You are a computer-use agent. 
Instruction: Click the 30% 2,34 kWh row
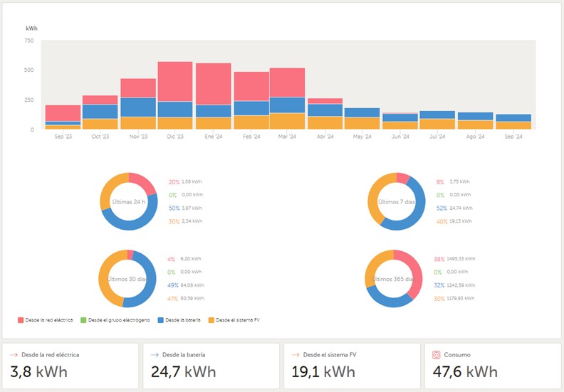coord(185,221)
